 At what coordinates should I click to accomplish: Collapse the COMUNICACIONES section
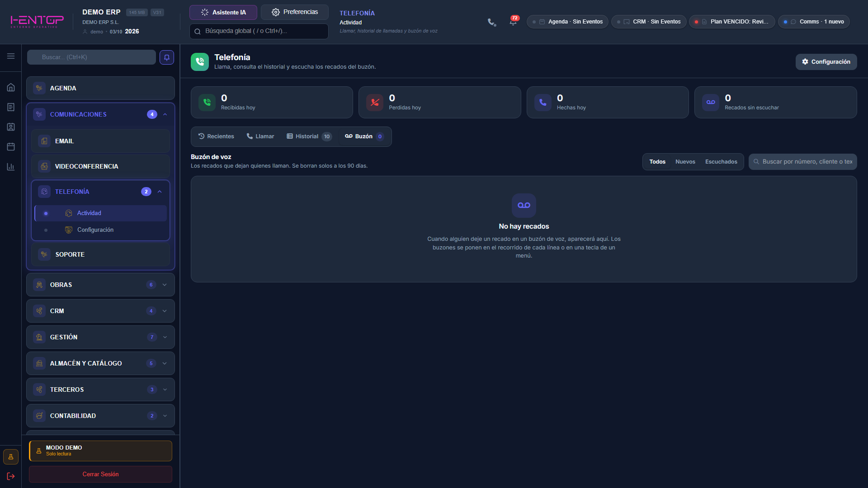[165, 114]
